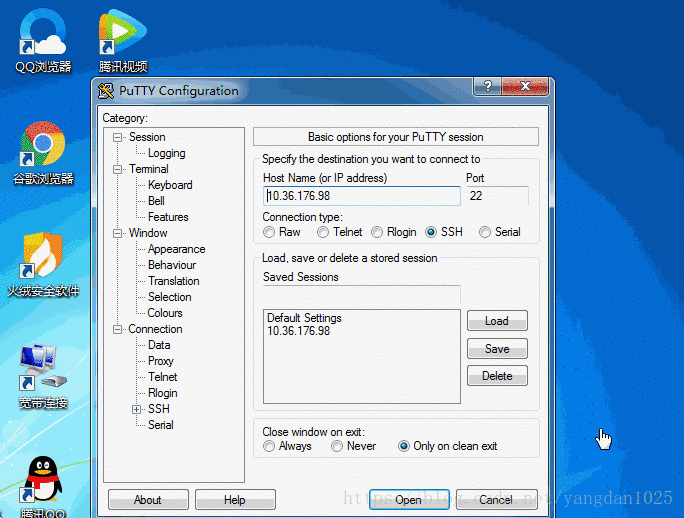This screenshot has height=518, width=684.
Task: Select the Translation category
Action: tap(174, 281)
